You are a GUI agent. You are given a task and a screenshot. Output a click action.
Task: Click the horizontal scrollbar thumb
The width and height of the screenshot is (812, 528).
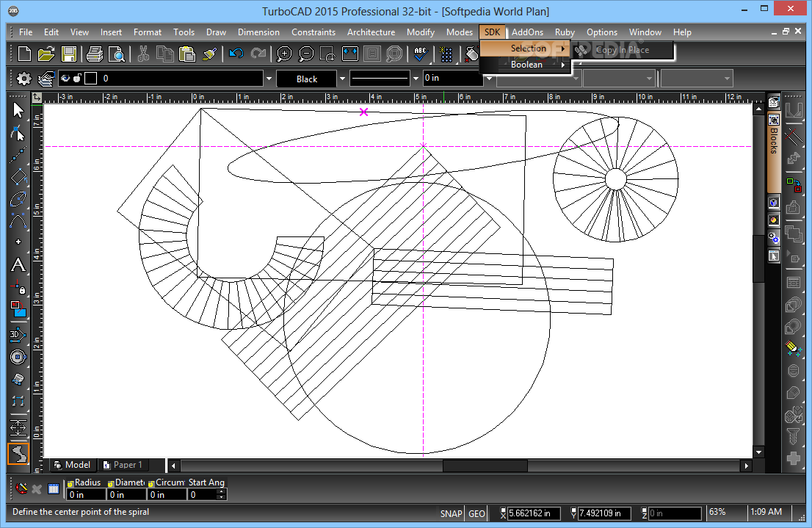tap(485, 466)
